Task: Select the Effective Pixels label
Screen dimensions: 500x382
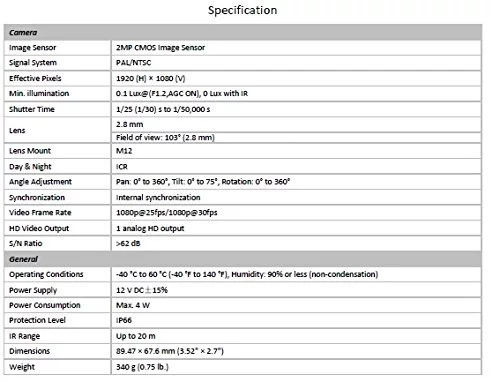Action: tap(35, 78)
